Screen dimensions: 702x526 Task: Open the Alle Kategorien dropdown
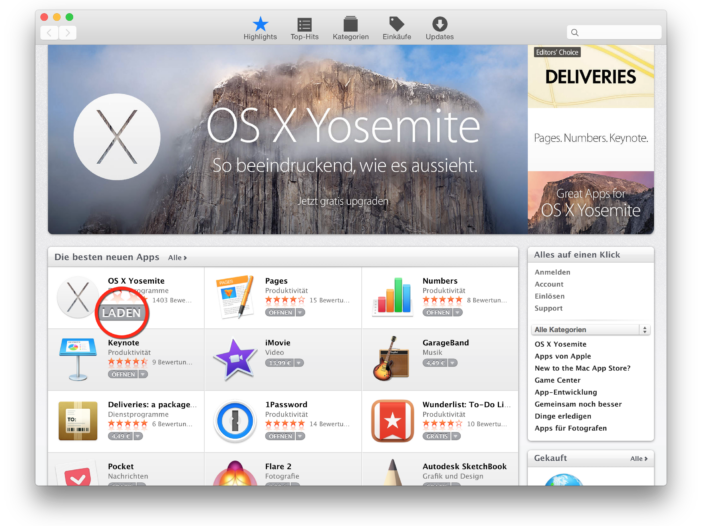(591, 330)
